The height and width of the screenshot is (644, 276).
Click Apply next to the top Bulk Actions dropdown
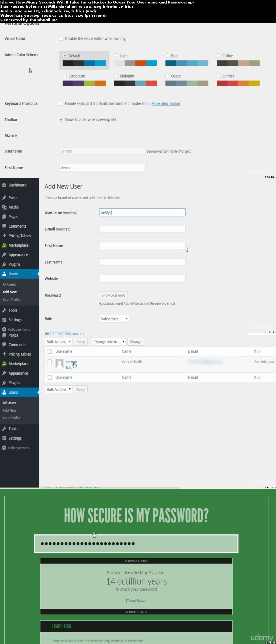(x=81, y=342)
